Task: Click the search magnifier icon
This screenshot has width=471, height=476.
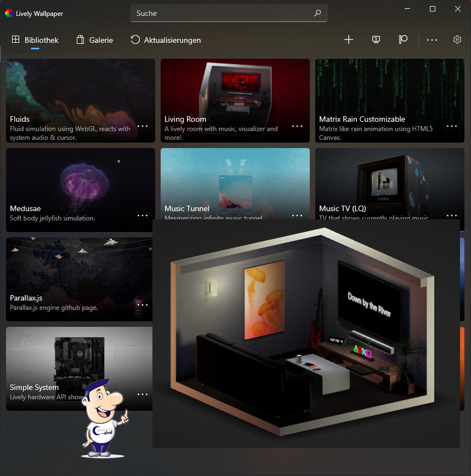Action: coord(317,13)
